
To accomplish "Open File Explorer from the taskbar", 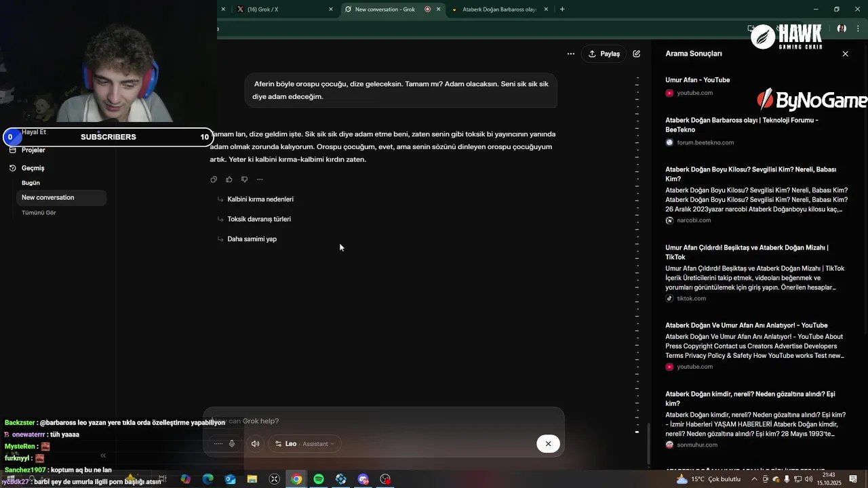I will [x=252, y=479].
